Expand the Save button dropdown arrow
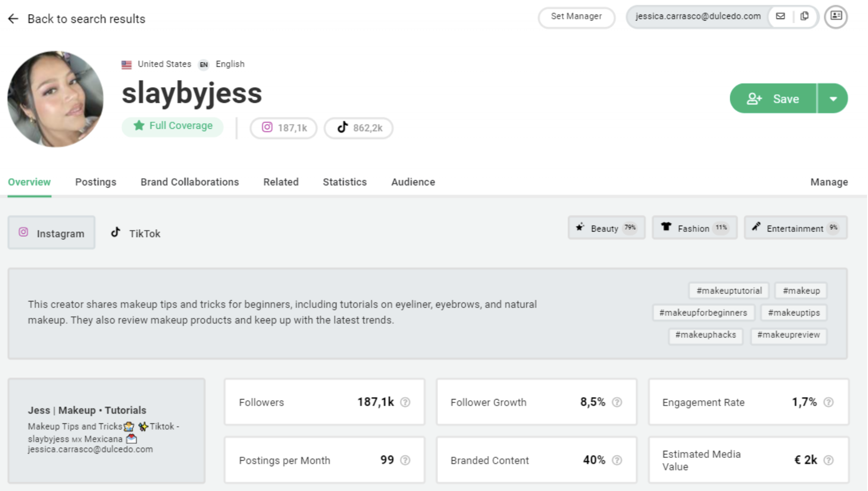 [833, 98]
